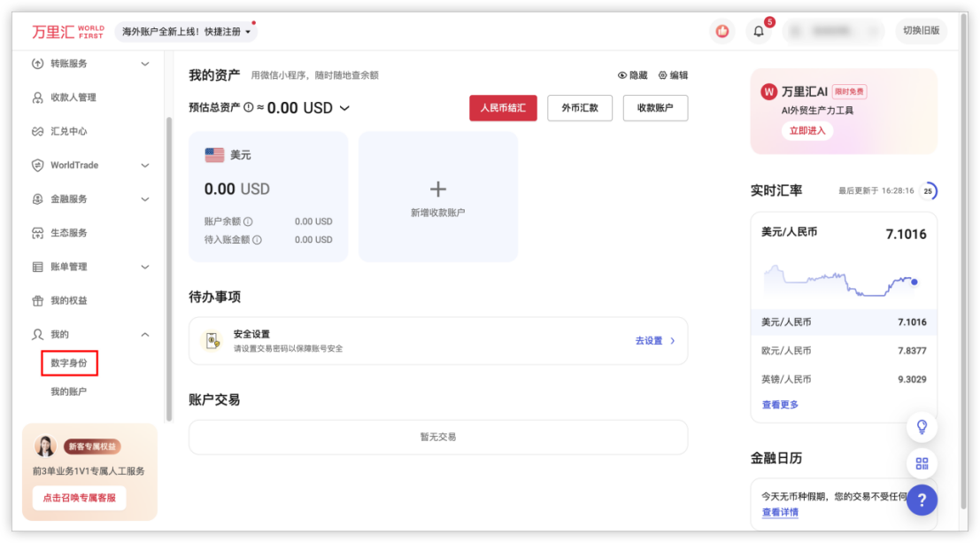This screenshot has width=980, height=543.
Task: Click the edit gear icon 编辑
Action: (662, 75)
